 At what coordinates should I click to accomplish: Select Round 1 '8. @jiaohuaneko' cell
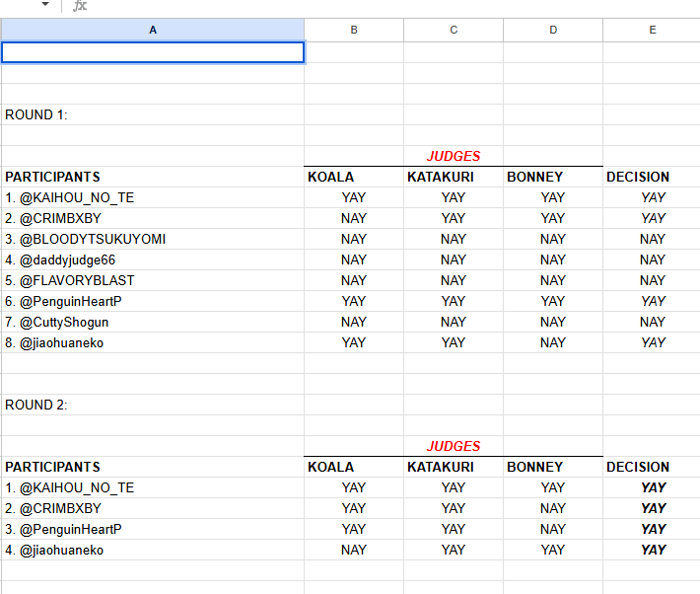pyautogui.click(x=153, y=342)
